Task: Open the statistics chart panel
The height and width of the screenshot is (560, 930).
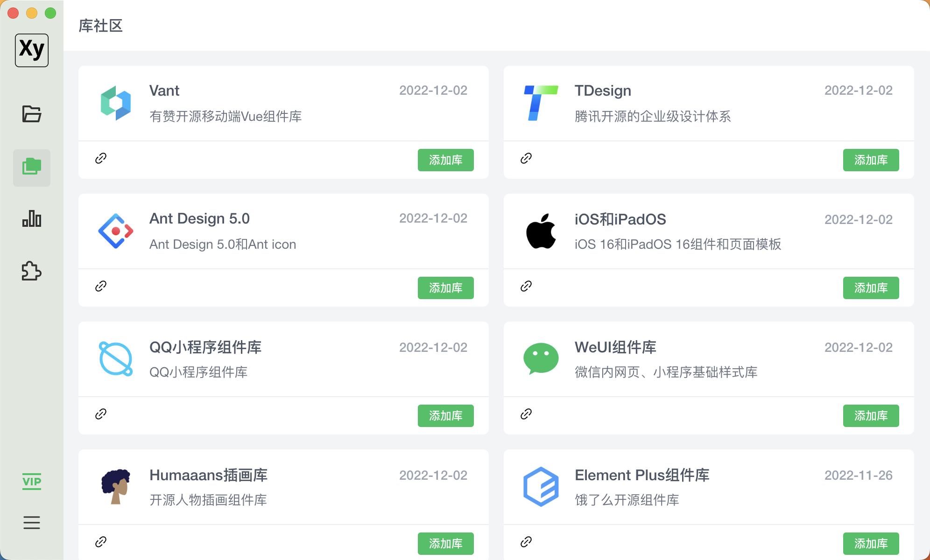Action: coord(31,218)
